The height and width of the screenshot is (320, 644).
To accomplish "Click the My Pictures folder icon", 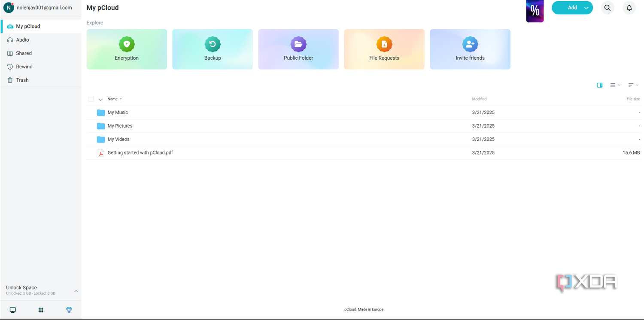I will click(101, 126).
